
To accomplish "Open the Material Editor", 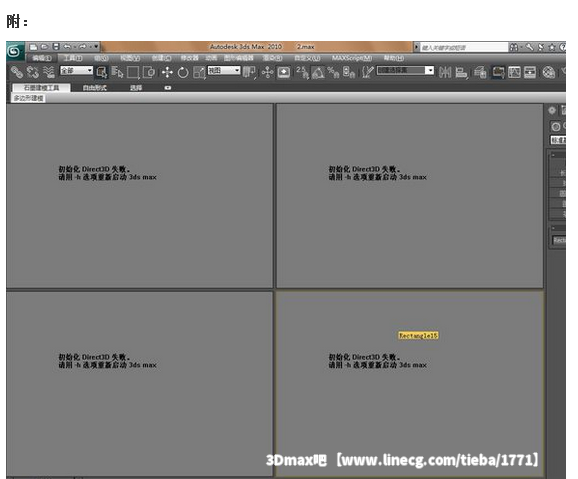I will coord(549,72).
